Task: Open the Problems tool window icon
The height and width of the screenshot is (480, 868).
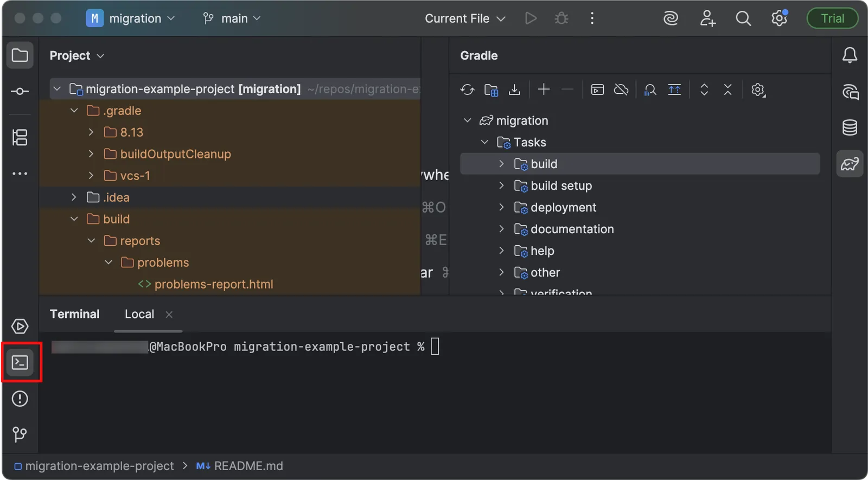Action: 20,399
